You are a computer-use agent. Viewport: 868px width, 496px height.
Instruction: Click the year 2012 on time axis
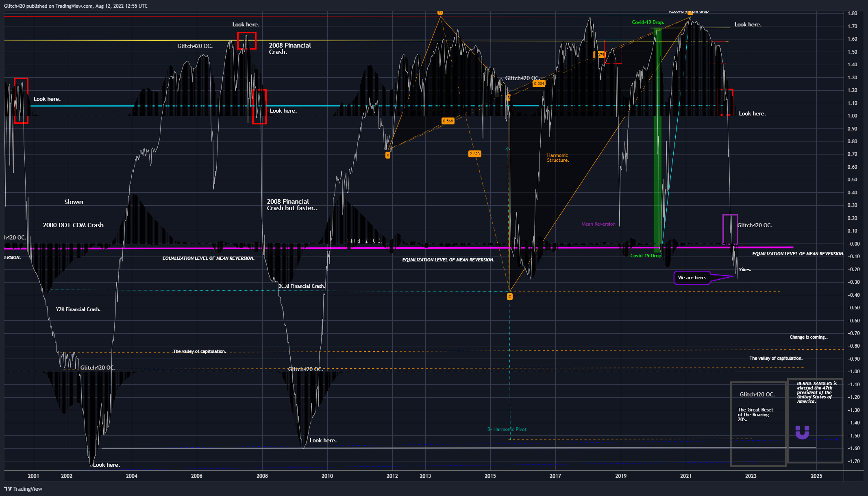tap(392, 476)
